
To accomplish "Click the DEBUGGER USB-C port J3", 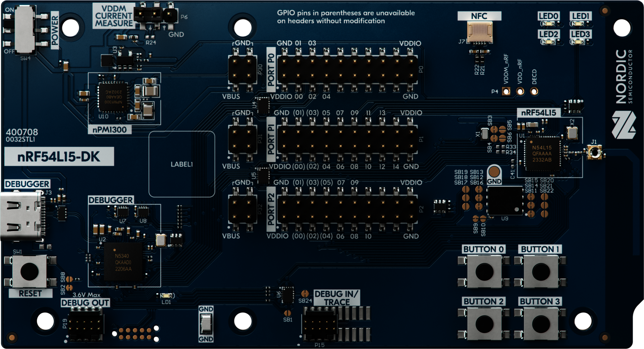I will (22, 216).
